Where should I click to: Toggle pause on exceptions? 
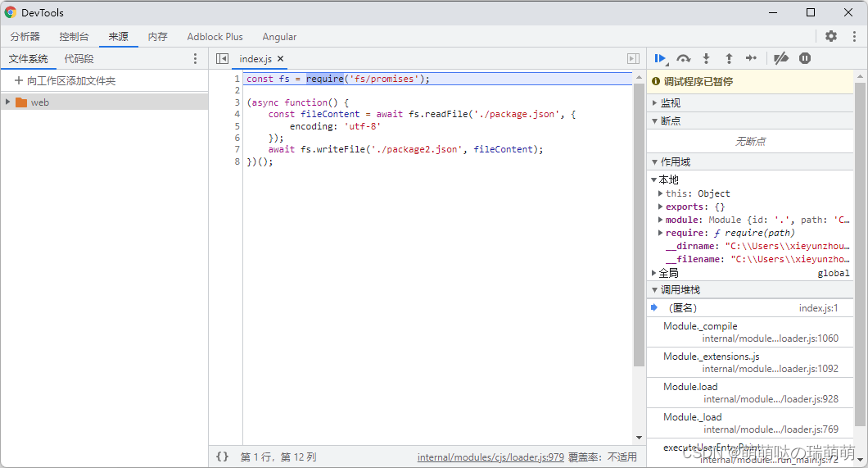[x=805, y=58]
